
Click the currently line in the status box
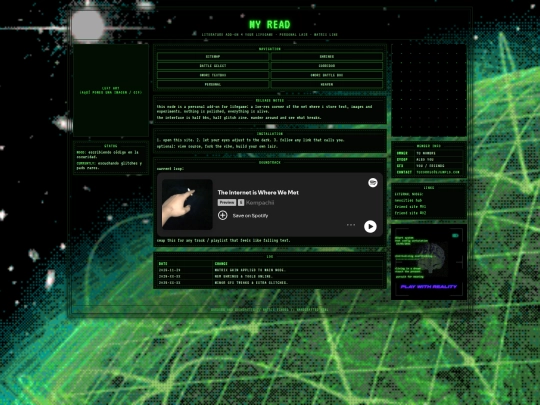click(x=109, y=166)
